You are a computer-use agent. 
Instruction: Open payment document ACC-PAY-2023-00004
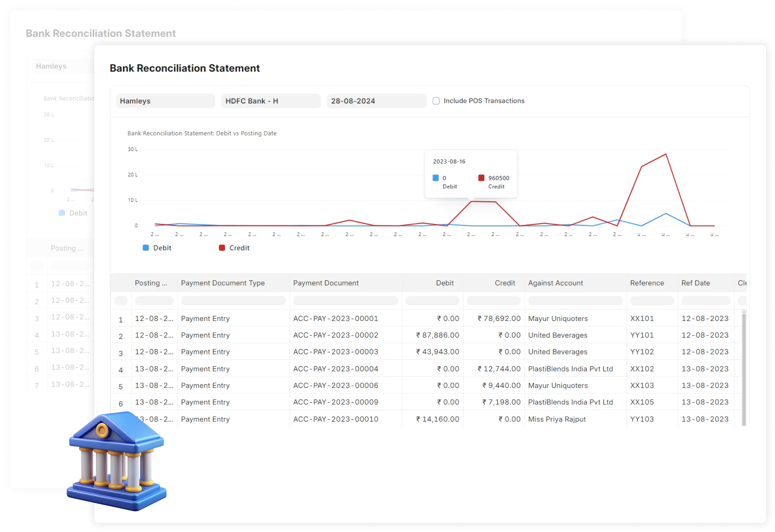coord(336,369)
